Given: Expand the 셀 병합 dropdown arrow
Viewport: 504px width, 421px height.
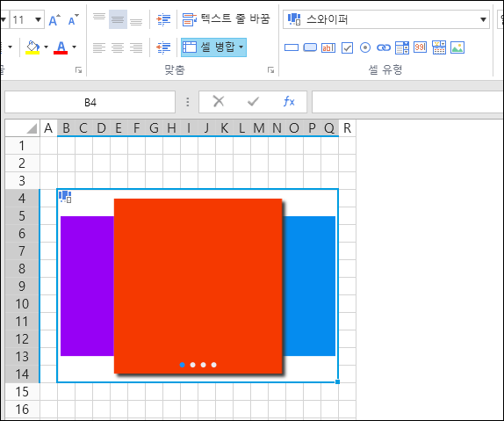Looking at the screenshot, I should [x=241, y=47].
